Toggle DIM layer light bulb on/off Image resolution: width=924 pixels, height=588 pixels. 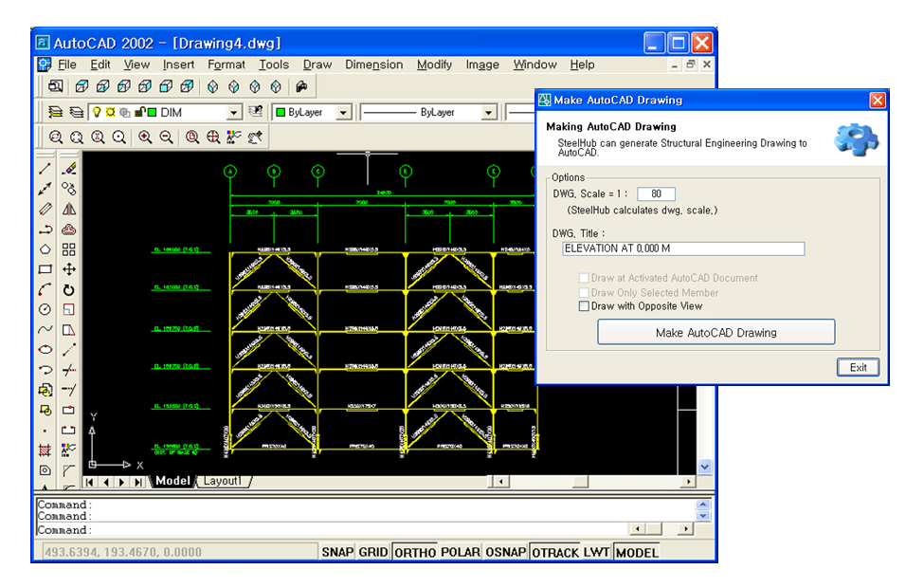[x=97, y=112]
